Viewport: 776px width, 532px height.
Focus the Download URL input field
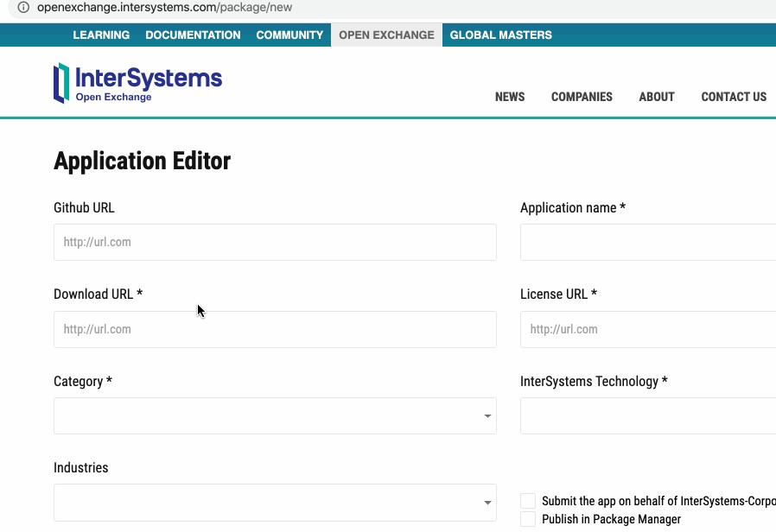[x=275, y=330]
